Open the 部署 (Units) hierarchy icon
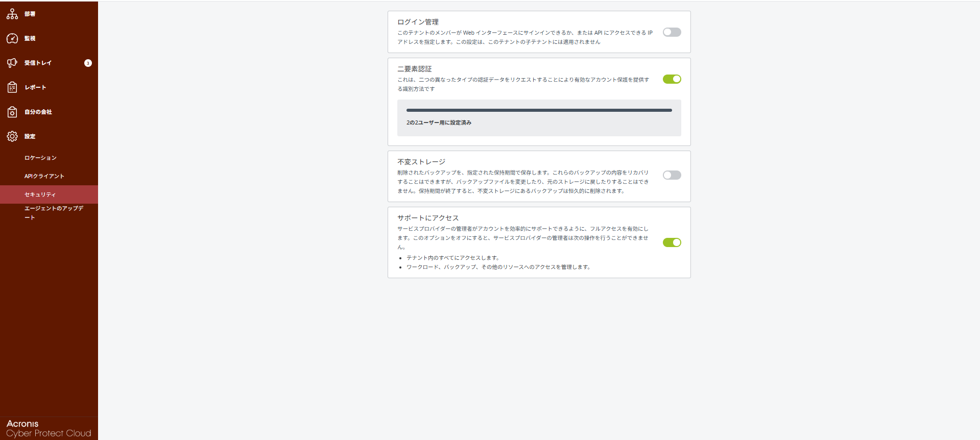The width and height of the screenshot is (980, 440). 12,14
